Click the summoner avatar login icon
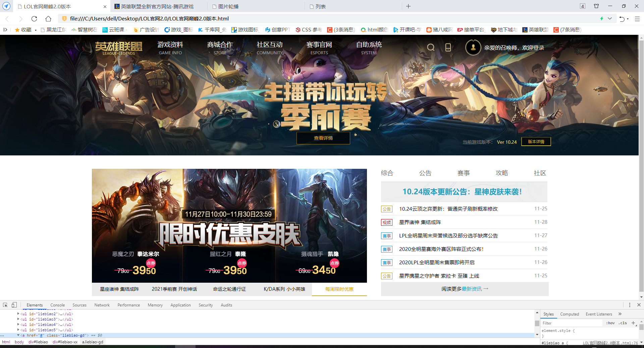 [473, 47]
